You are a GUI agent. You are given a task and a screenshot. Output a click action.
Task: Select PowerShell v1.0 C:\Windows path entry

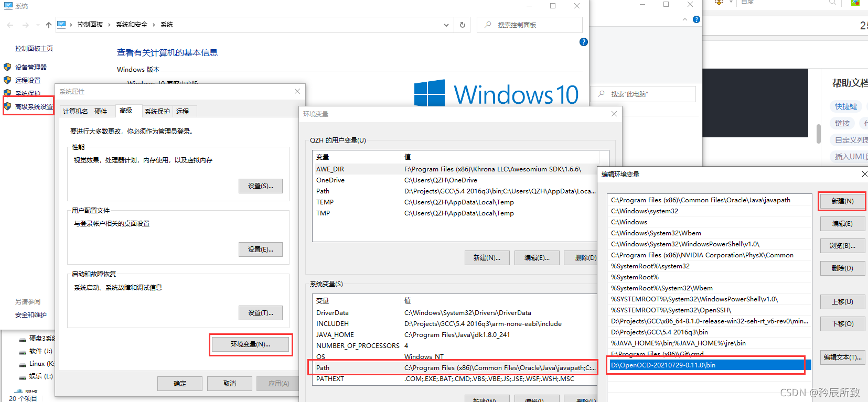(x=710, y=244)
